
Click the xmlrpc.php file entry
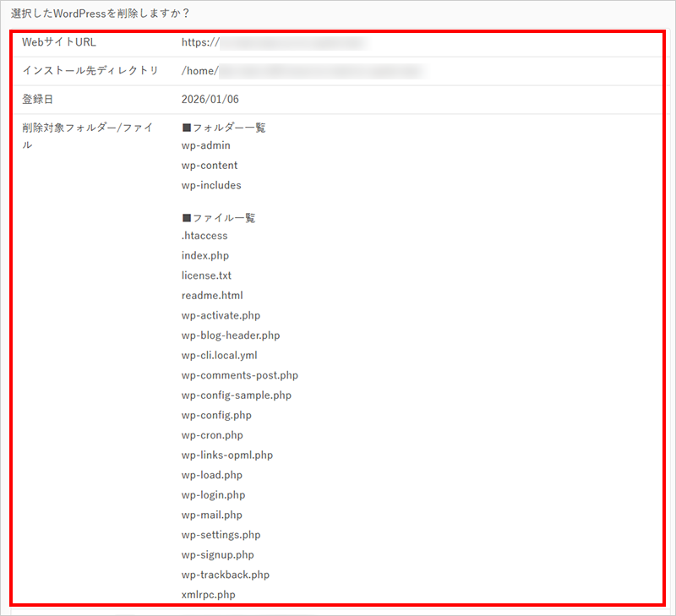point(207,594)
